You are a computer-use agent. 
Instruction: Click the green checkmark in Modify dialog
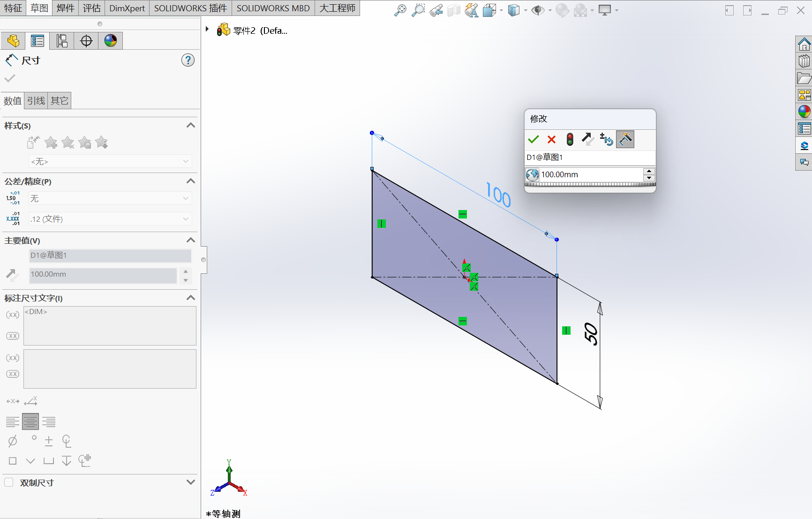[533, 139]
